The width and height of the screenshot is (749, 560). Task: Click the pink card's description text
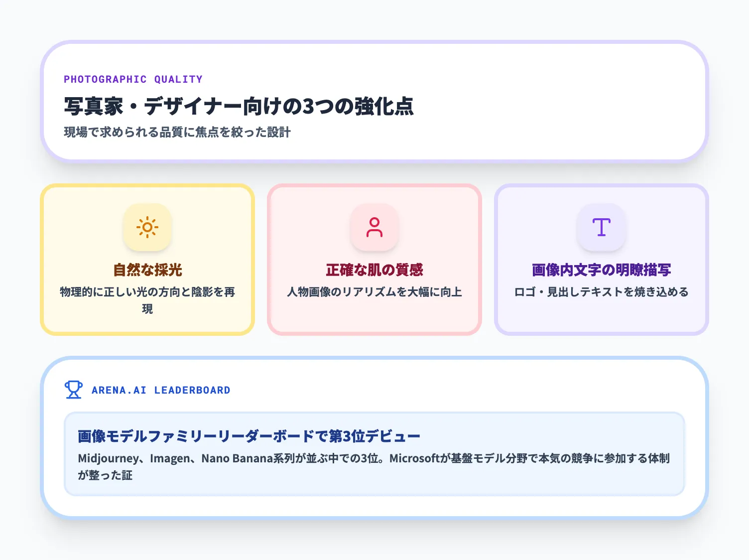[374, 292]
